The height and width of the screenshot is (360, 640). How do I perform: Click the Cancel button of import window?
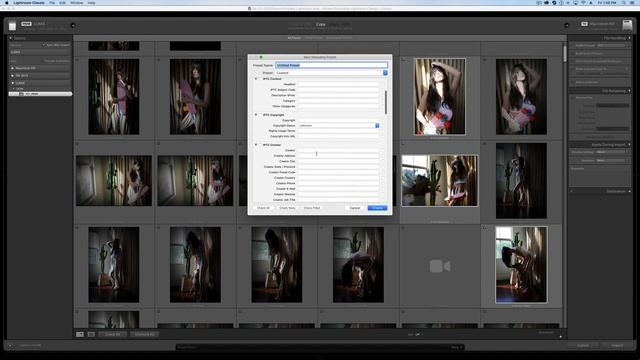583,346
